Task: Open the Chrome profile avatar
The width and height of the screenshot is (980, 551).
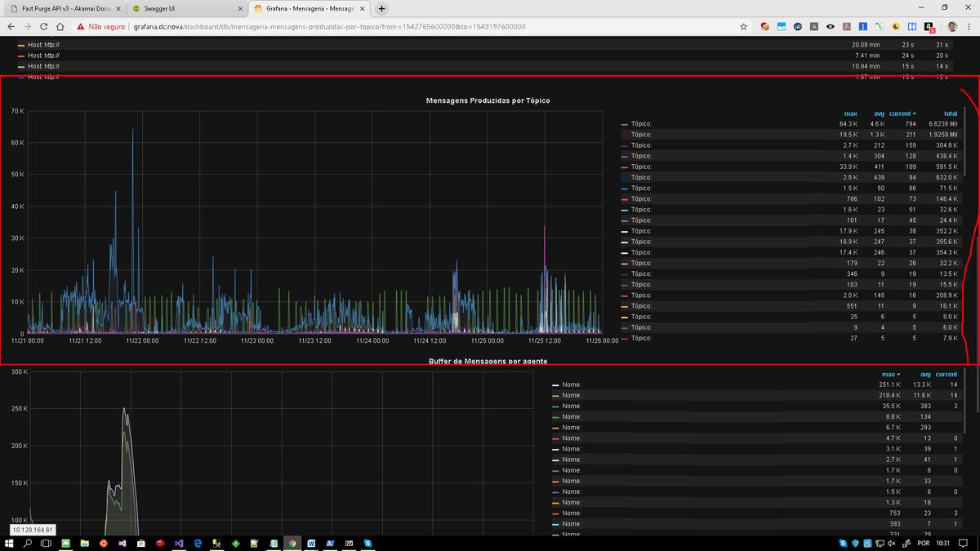Action: (x=953, y=26)
